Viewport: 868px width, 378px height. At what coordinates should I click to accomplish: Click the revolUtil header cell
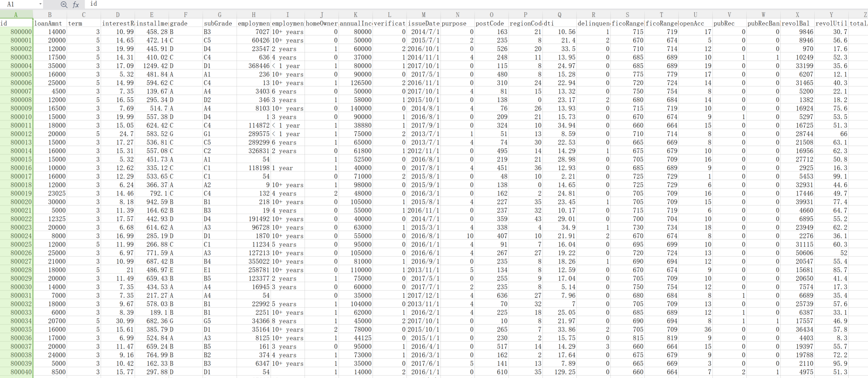click(x=831, y=23)
